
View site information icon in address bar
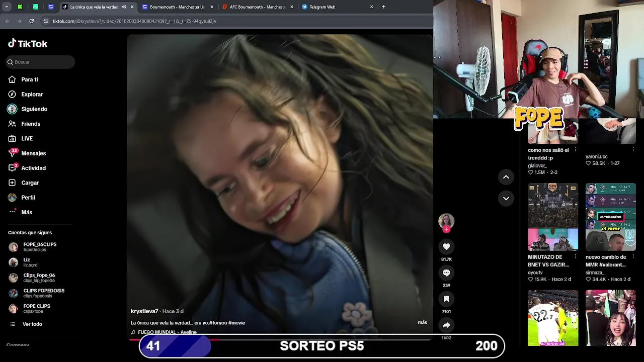(x=46, y=21)
